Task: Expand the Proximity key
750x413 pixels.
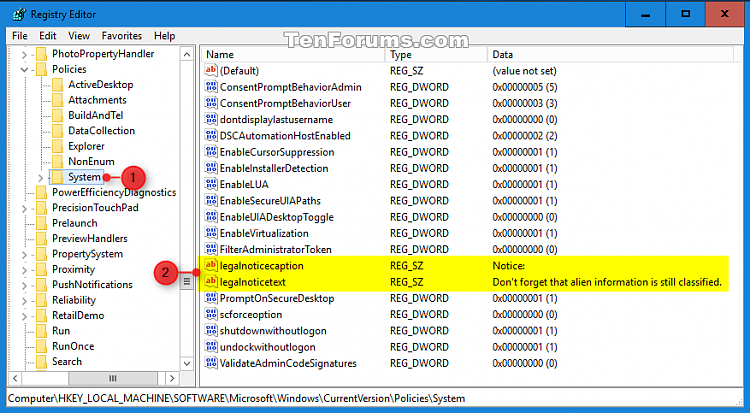Action: [x=24, y=270]
